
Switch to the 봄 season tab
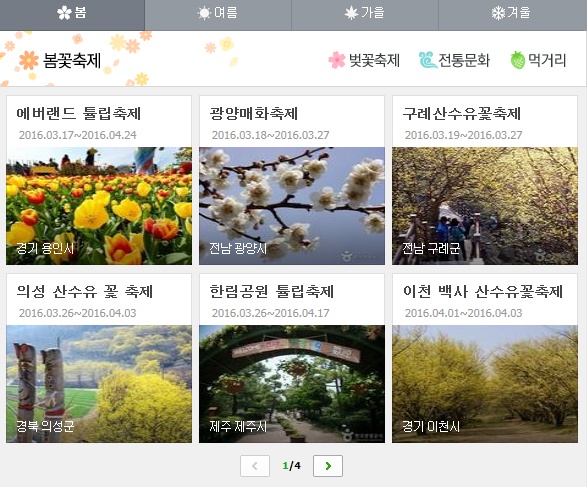click(72, 15)
